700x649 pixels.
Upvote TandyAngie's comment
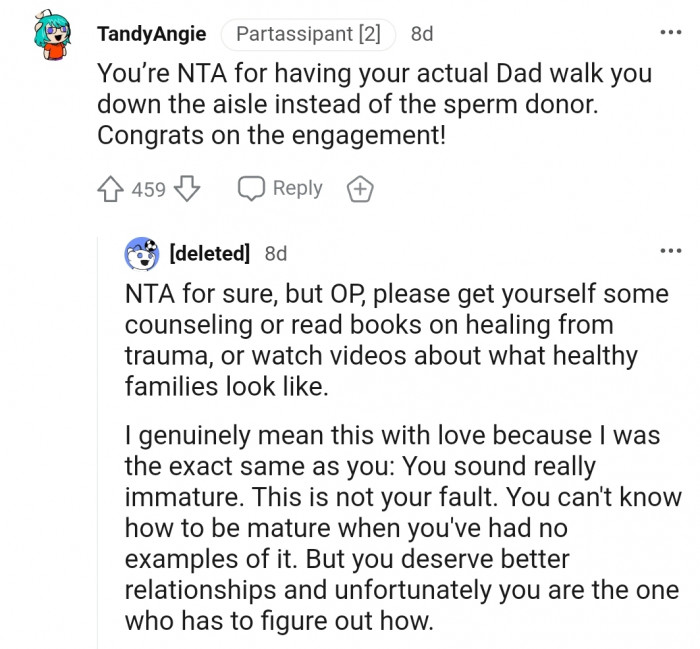point(112,189)
